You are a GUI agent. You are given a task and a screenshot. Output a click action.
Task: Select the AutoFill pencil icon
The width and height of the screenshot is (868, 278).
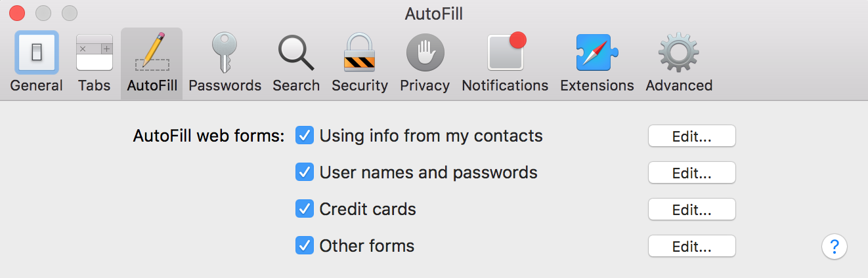[152, 63]
